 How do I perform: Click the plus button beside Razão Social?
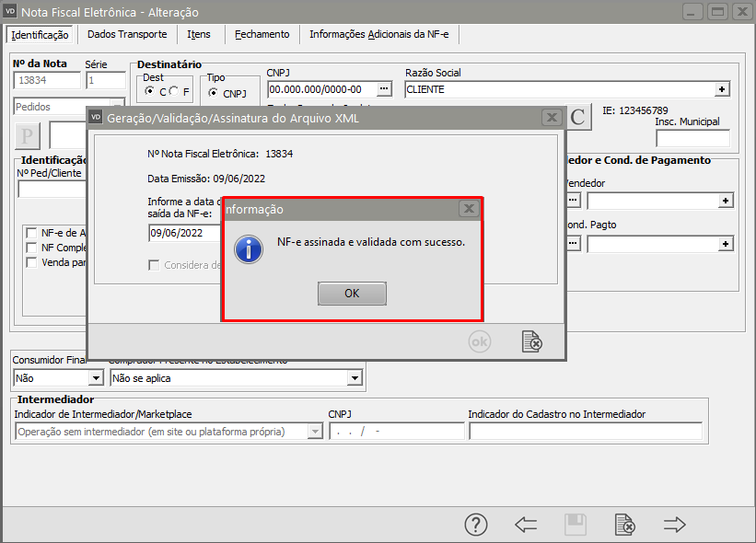point(723,89)
